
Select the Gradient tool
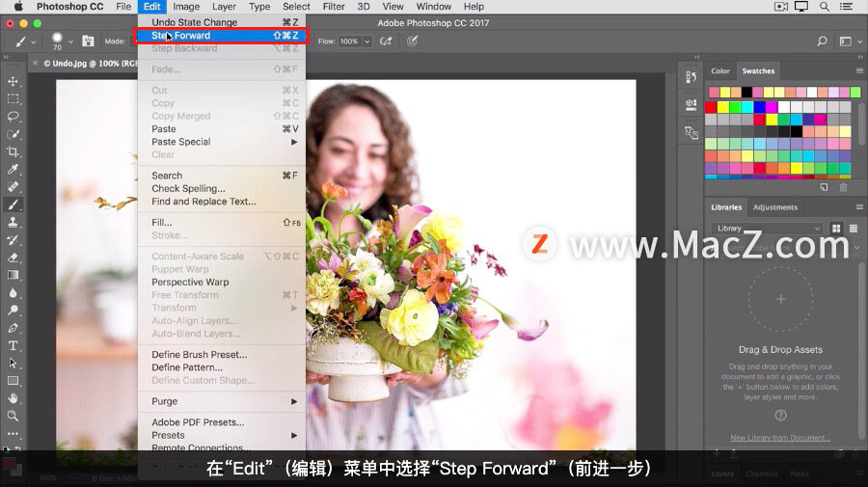tap(13, 275)
